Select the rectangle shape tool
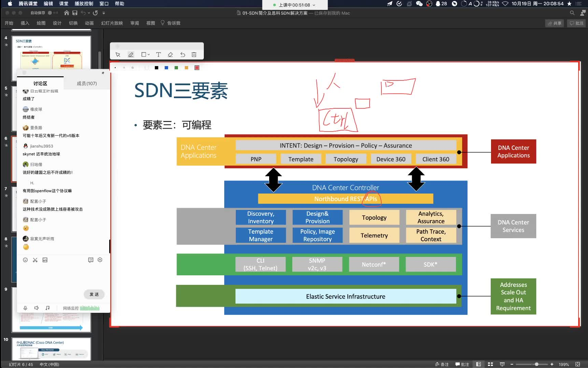Viewport: 588px width, 368px height. 144,55
